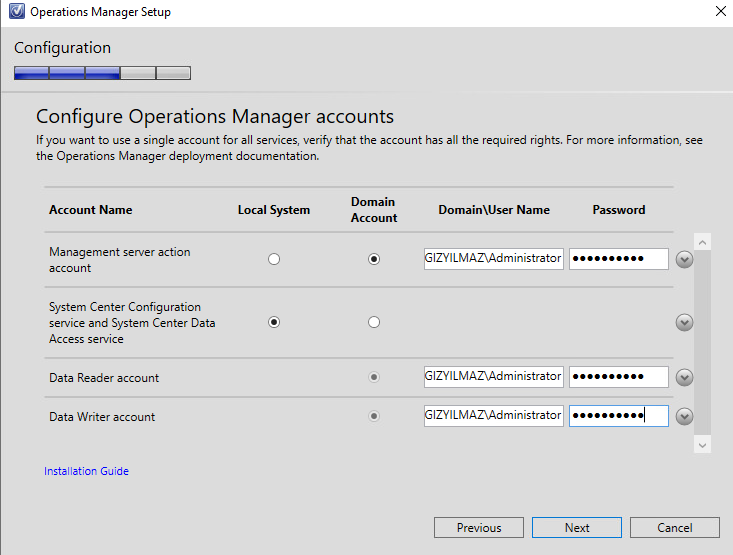Select Local System for System Center Configuration service
This screenshot has width=733, height=555.
274,322
